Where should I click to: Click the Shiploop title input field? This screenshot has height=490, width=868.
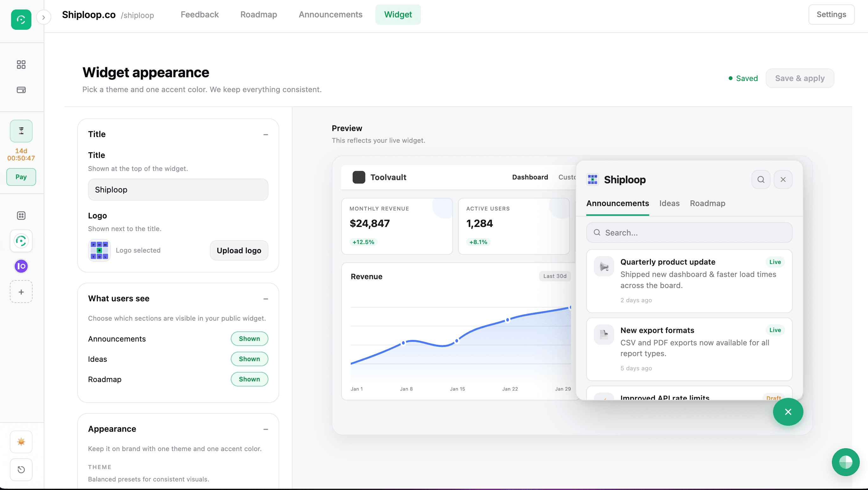pyautogui.click(x=178, y=189)
